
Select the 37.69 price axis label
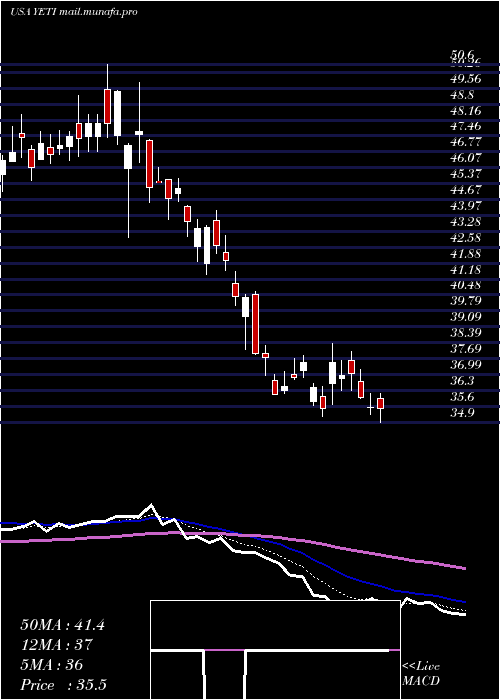[x=466, y=349]
